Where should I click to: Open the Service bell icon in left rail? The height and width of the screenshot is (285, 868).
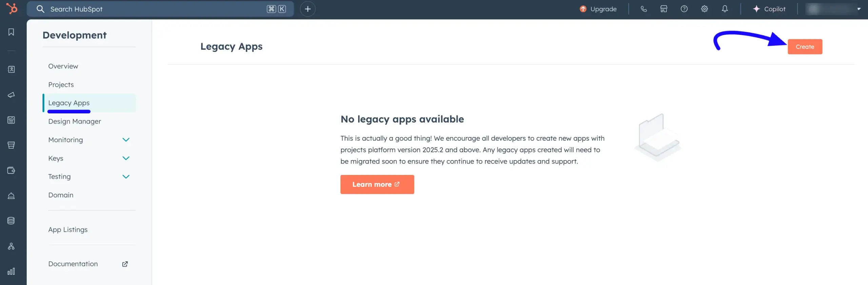pos(11,196)
